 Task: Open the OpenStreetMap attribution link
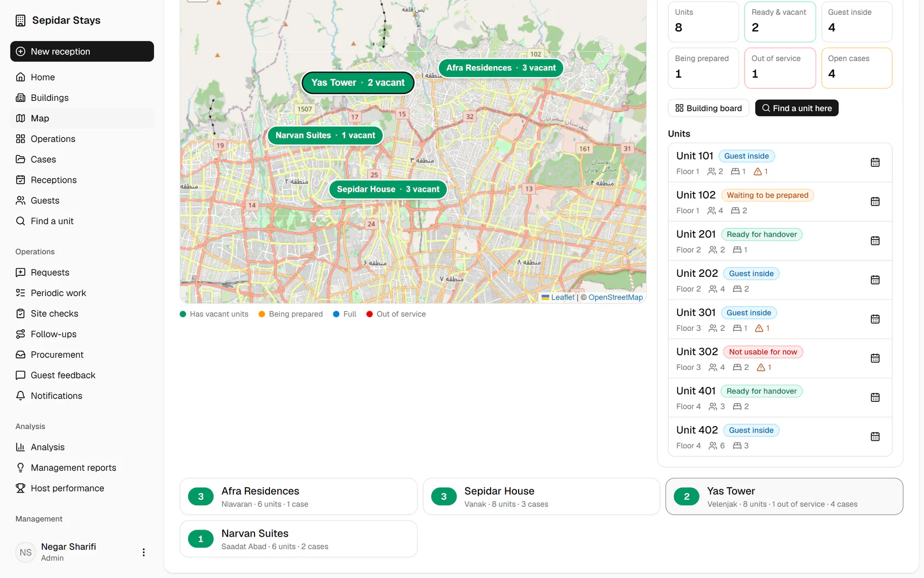(x=615, y=297)
